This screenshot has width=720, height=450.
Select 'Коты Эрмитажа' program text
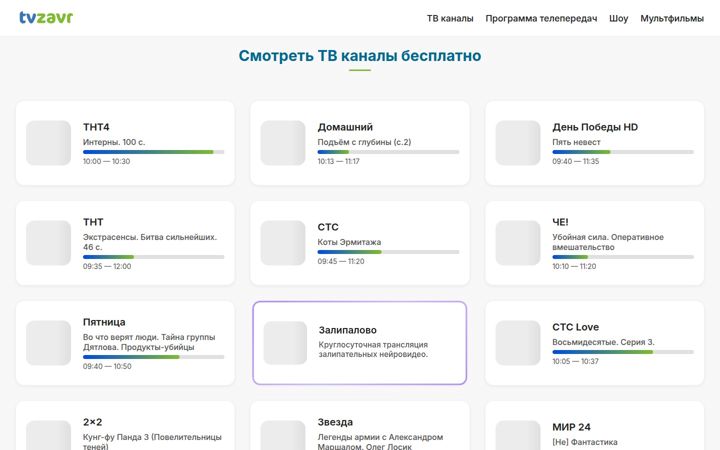tap(349, 242)
